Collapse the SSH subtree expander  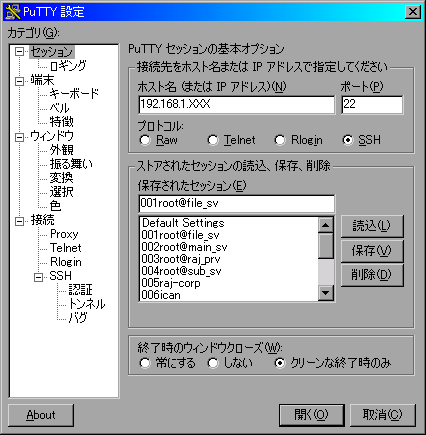(x=39, y=277)
